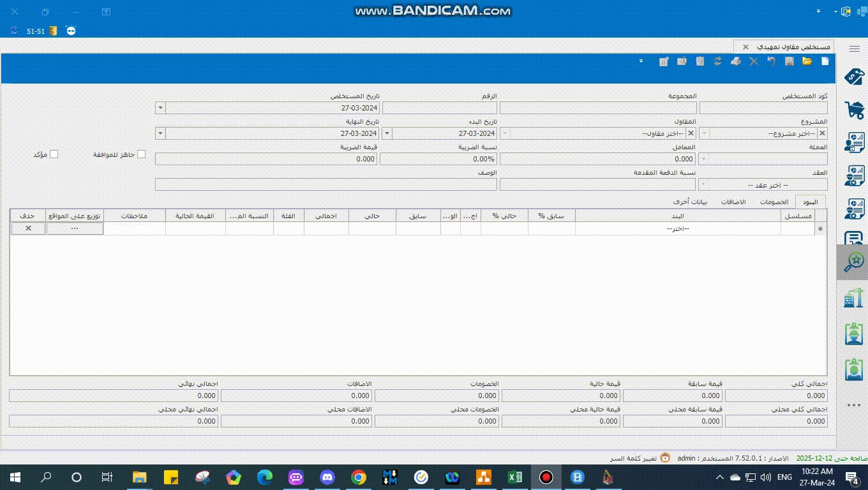Image resolution: width=868 pixels, height=490 pixels.
Task: Switch to the الخصومات tab
Action: [x=774, y=202]
